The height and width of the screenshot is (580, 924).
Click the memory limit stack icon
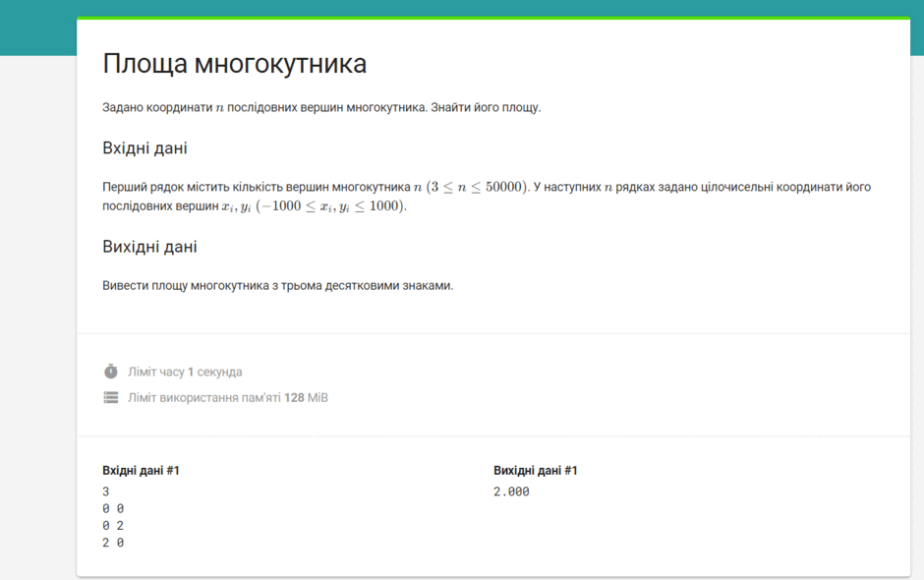pos(111,397)
